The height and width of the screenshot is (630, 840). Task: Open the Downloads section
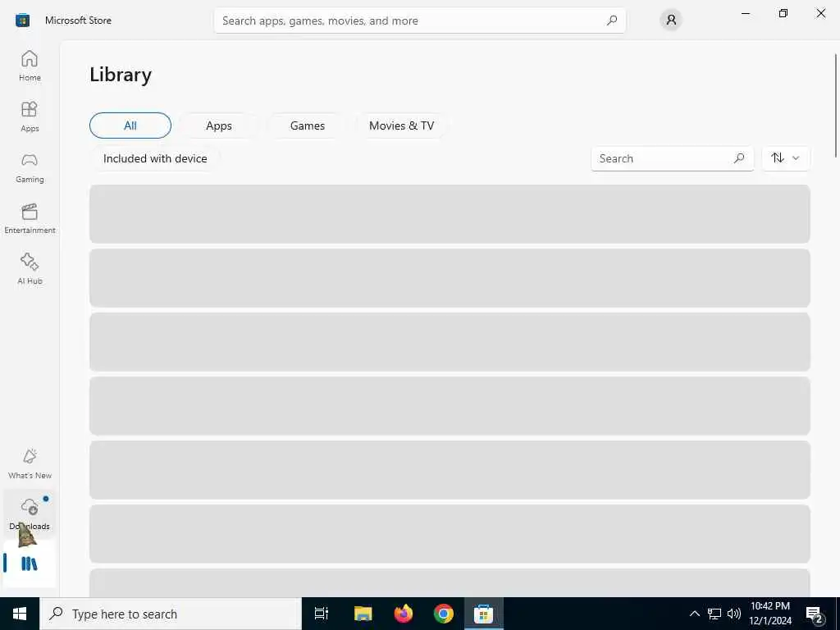tap(30, 514)
